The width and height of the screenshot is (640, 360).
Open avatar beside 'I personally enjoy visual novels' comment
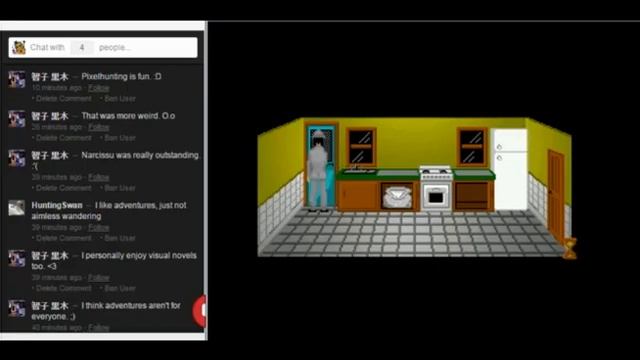(x=17, y=258)
